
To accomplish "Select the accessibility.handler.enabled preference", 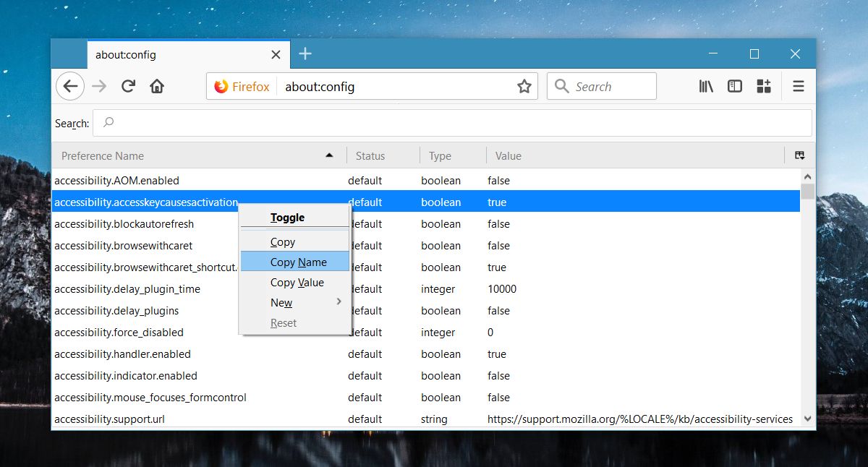I will tap(426, 354).
